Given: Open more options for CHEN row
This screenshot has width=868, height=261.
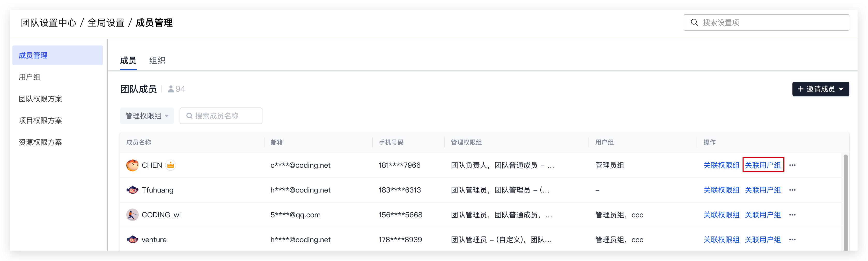Looking at the screenshot, I should click(x=792, y=165).
